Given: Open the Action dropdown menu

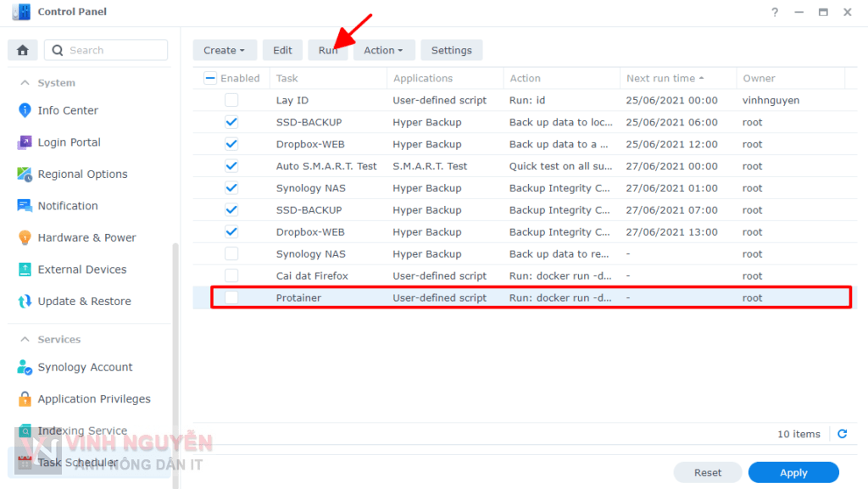Looking at the screenshot, I should pos(384,50).
